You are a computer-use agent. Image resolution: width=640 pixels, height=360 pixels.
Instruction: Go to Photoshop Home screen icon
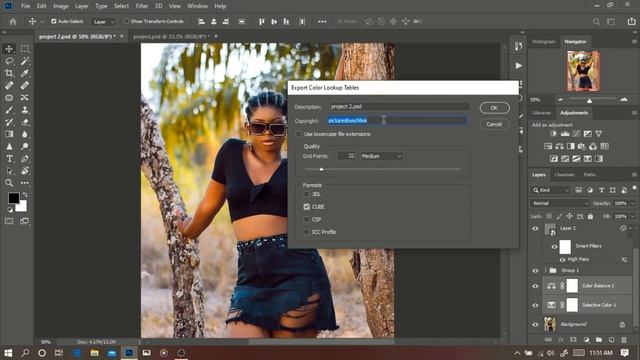[x=13, y=22]
